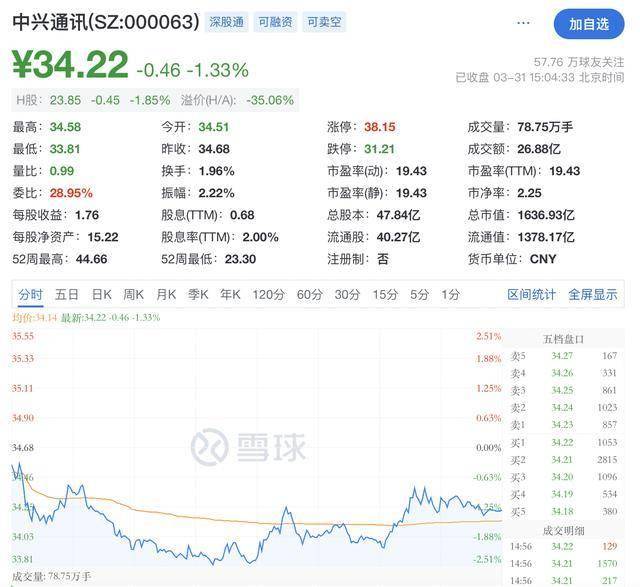The width and height of the screenshot is (640, 587).
Task: Select the 周K chart tab
Action: [133, 294]
